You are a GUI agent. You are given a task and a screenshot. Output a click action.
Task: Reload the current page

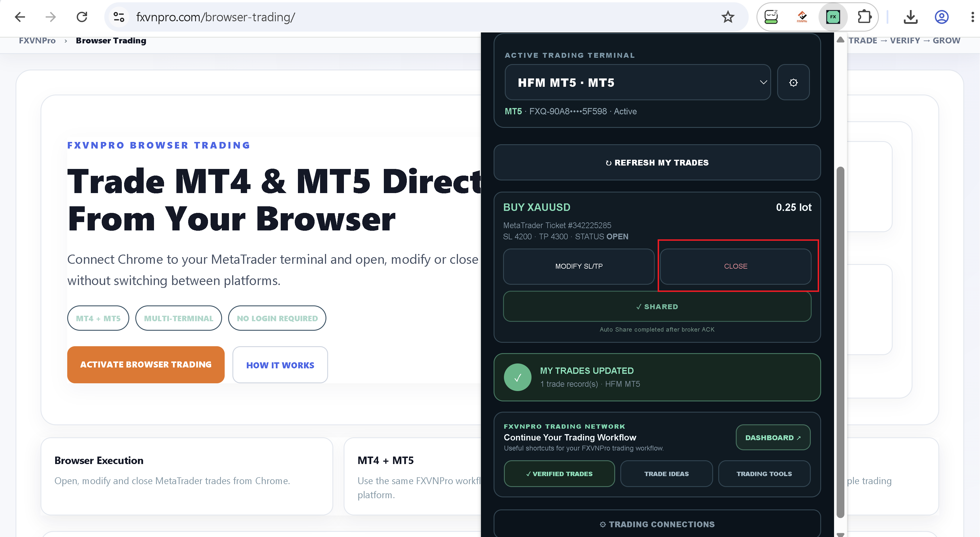pyautogui.click(x=82, y=17)
